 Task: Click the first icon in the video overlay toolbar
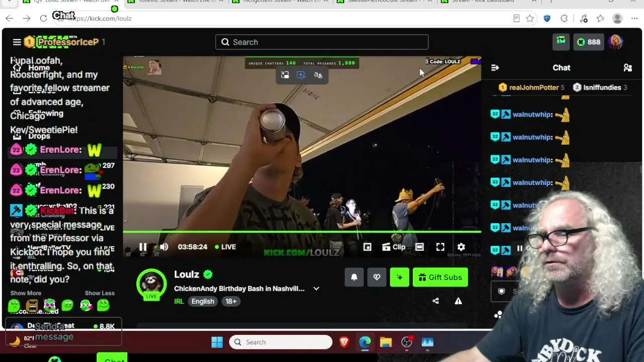click(x=285, y=75)
